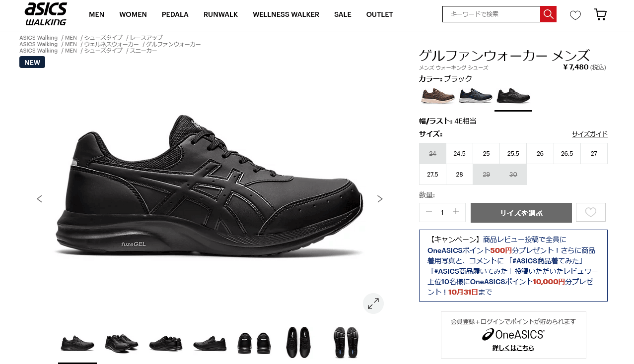Open the サイズガイド link
The image size is (634, 364).
589,134
